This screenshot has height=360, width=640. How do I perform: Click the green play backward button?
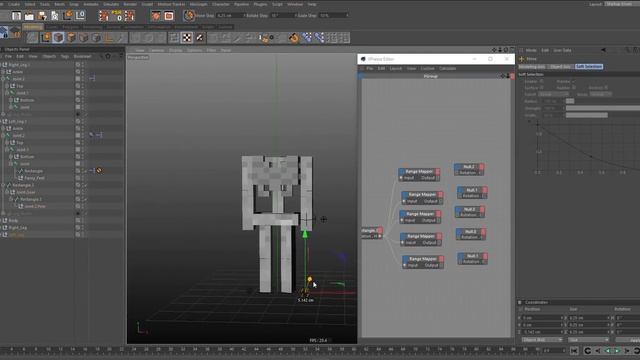click(607, 351)
